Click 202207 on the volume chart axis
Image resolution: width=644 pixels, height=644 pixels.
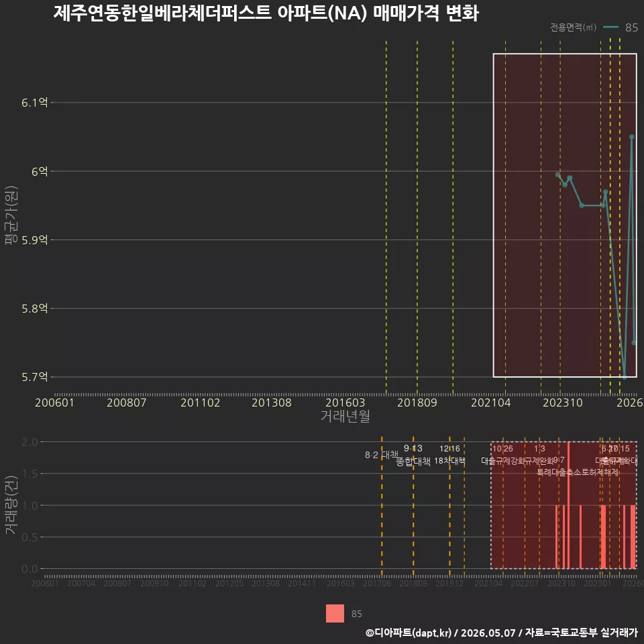525,583
